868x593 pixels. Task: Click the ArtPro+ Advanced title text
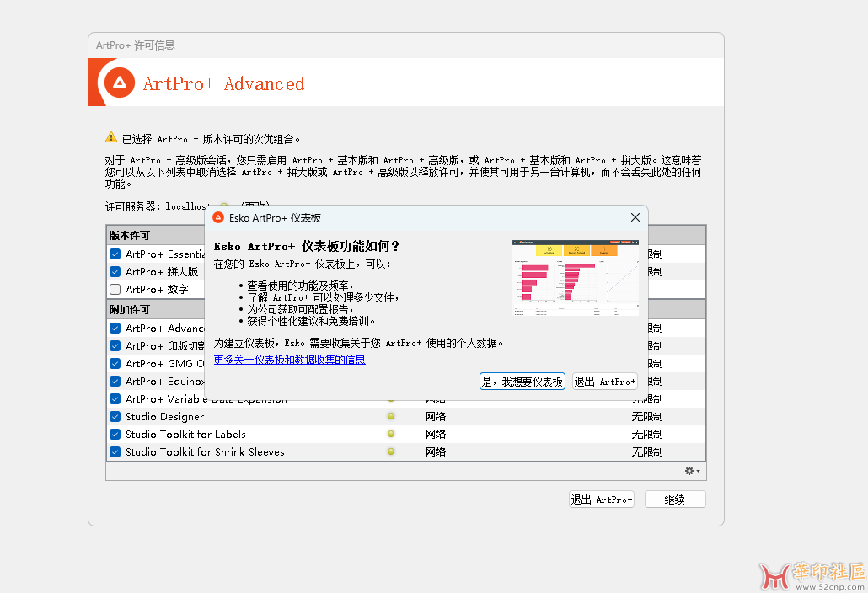click(223, 83)
